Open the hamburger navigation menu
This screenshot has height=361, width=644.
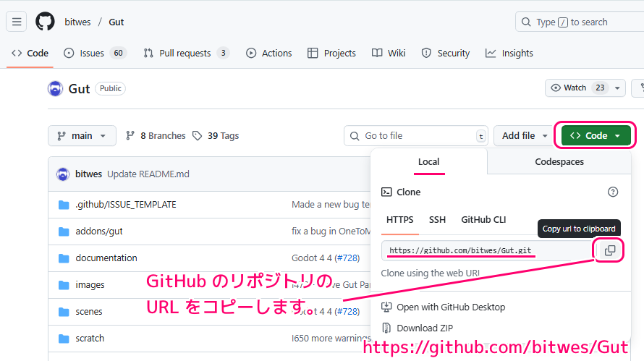pyautogui.click(x=17, y=22)
